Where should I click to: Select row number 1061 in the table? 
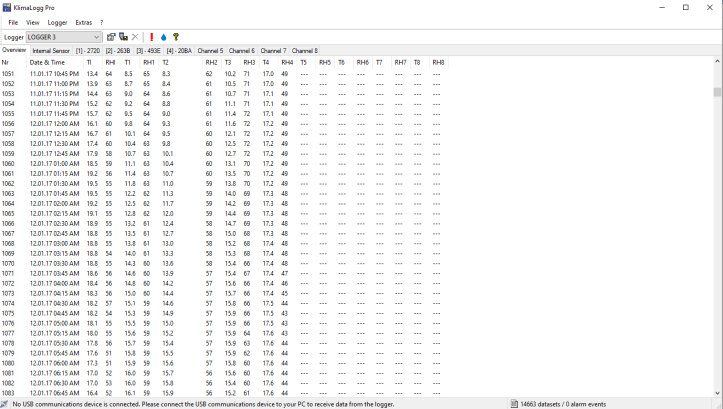[x=8, y=173]
